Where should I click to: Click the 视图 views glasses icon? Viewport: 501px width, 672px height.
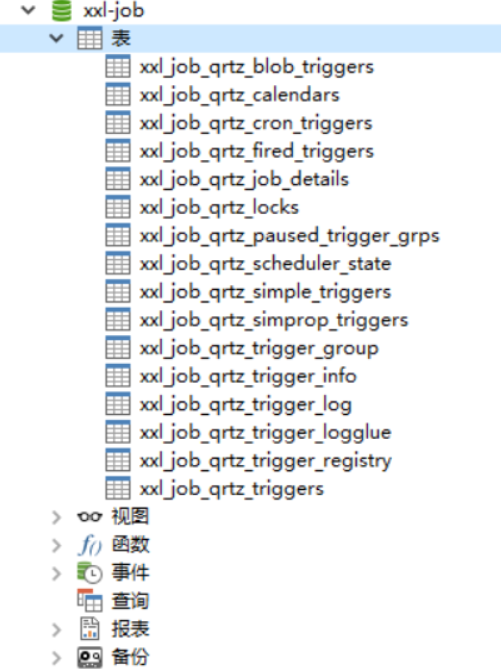pos(90,516)
